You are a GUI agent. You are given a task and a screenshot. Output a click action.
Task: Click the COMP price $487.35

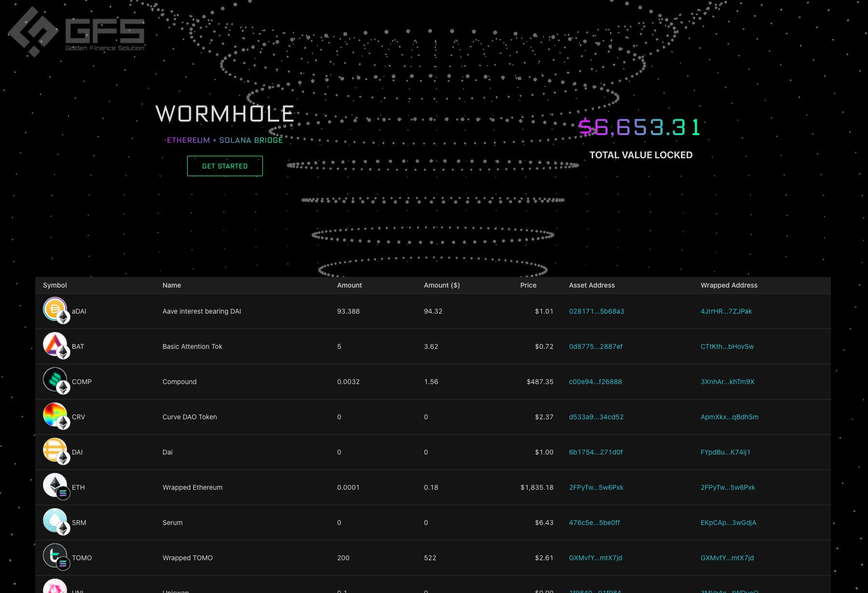[x=540, y=382]
